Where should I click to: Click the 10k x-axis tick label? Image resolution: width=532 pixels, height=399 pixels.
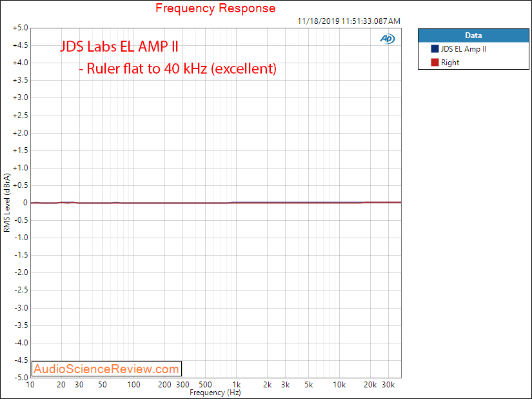[339, 385]
